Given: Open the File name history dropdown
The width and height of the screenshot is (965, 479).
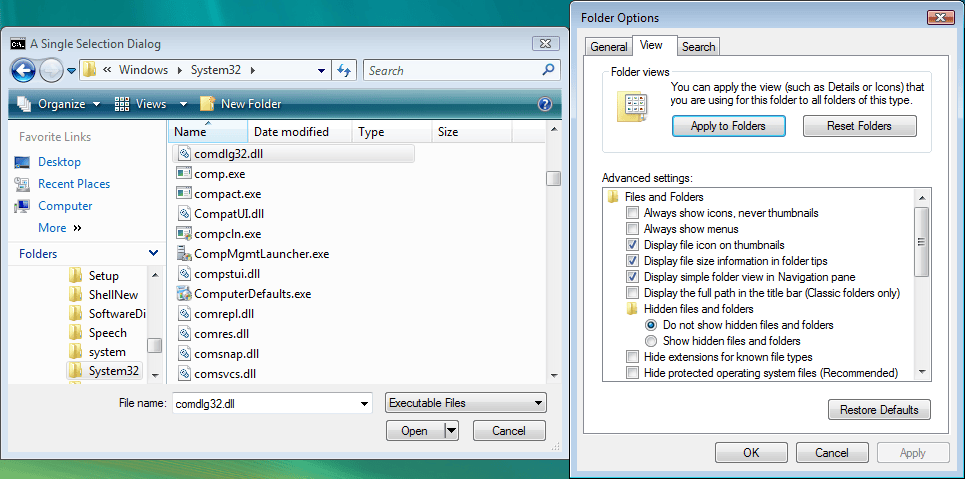Looking at the screenshot, I should tap(364, 404).
